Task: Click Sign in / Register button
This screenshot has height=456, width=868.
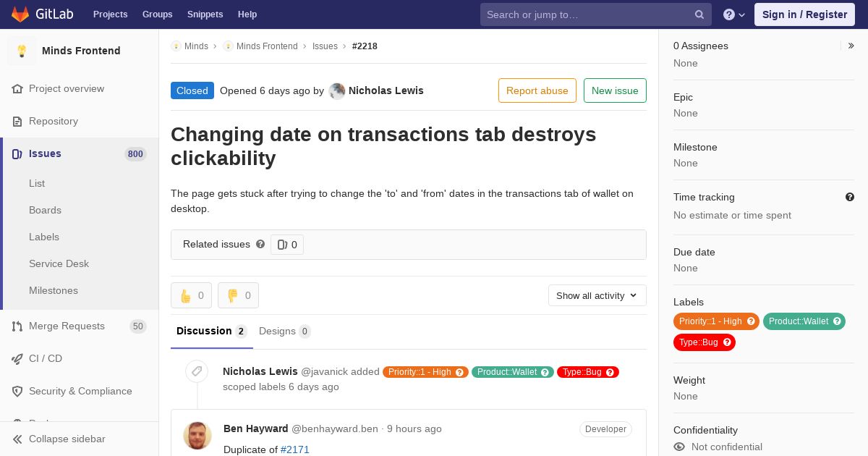Action: pyautogui.click(x=804, y=14)
